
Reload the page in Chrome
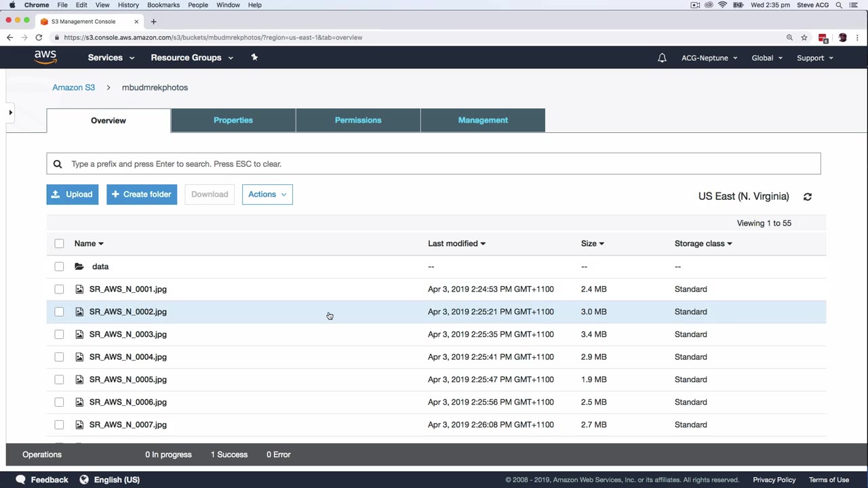(x=39, y=37)
